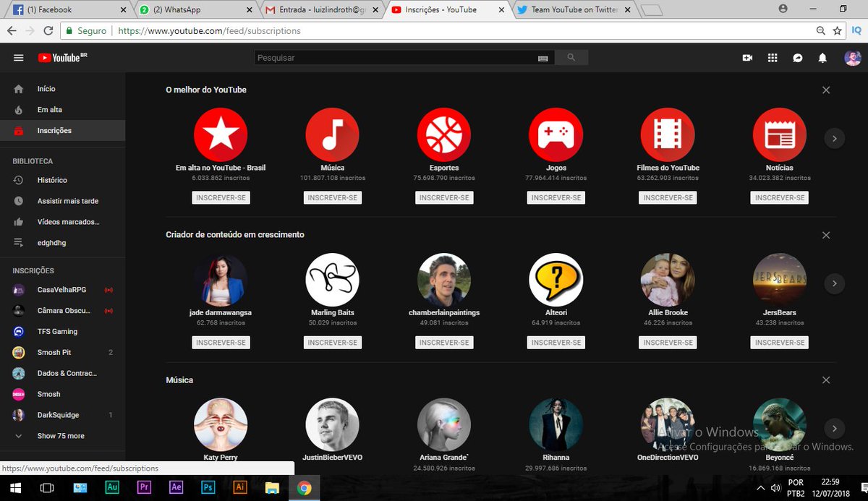
Task: Click the upload video camera icon
Action: coord(748,58)
